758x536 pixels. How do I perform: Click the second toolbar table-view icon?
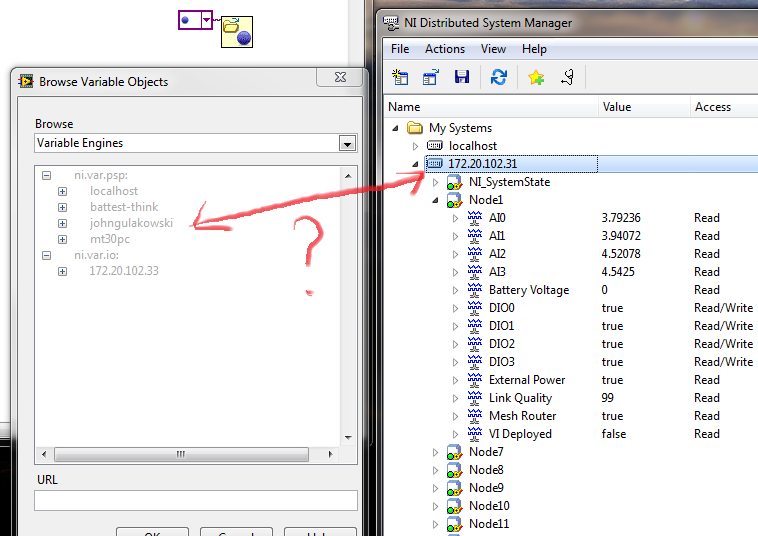(x=431, y=77)
